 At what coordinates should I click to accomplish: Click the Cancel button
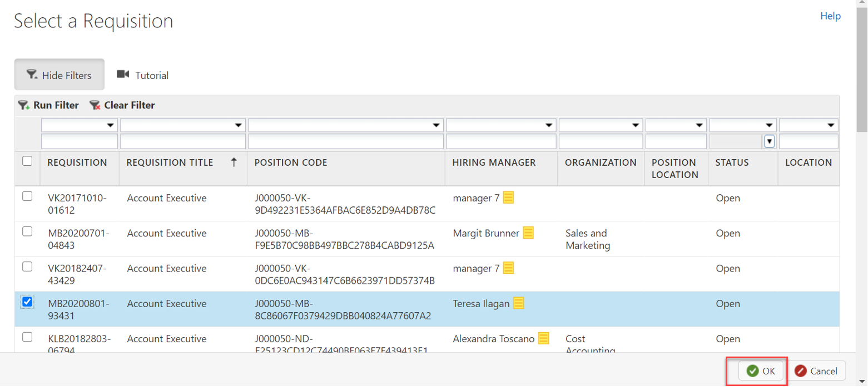pyautogui.click(x=816, y=371)
